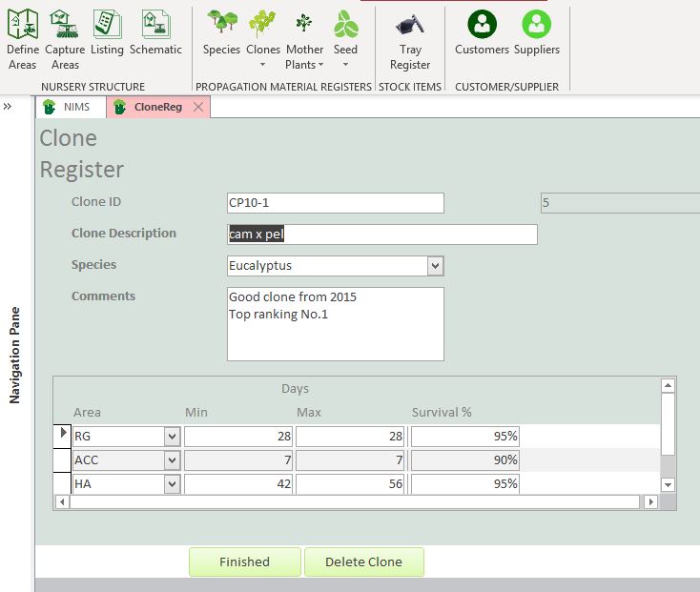
Task: Close the CloneReg tab
Action: tap(198, 108)
